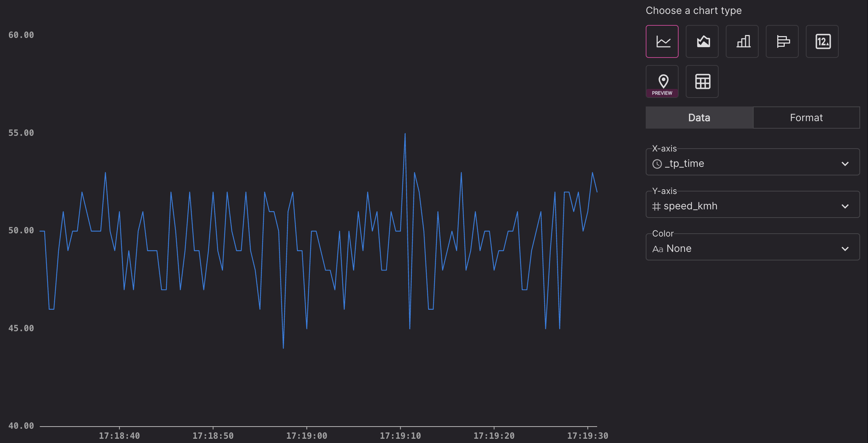Screen dimensions: 868x443
Task: Click the numeric icon beside speed_kmh
Action: [656, 206]
